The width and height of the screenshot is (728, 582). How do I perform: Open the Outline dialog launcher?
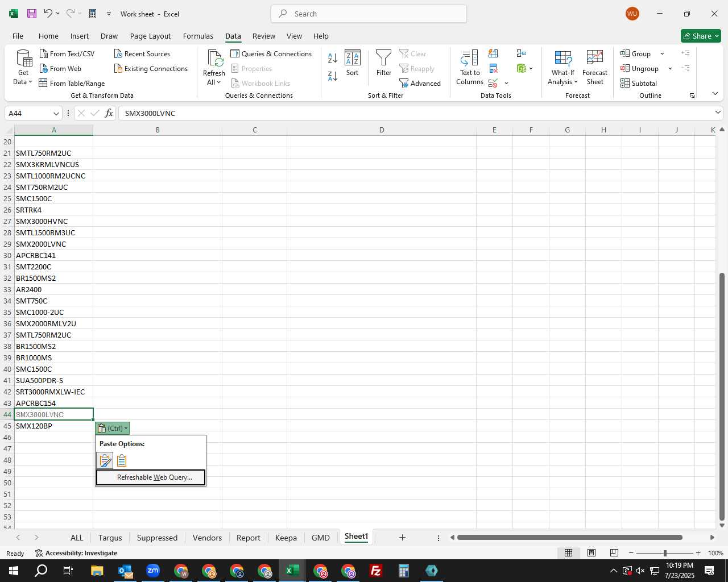point(692,95)
